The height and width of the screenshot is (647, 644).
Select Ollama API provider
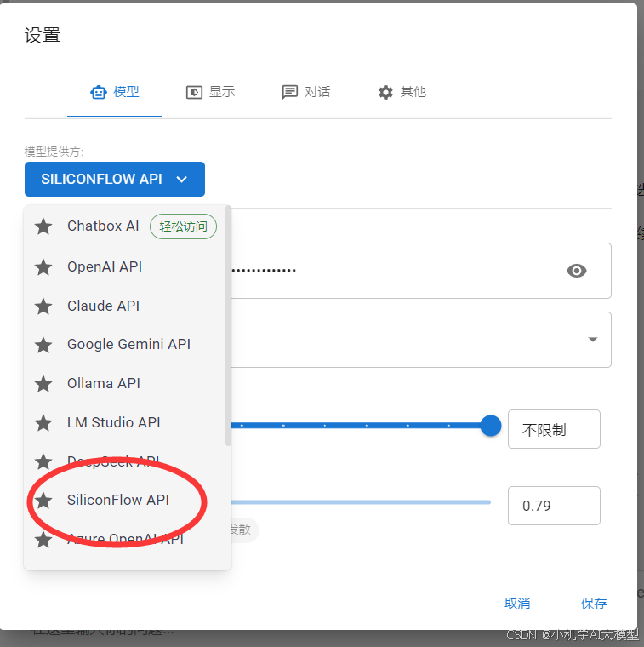click(125, 384)
